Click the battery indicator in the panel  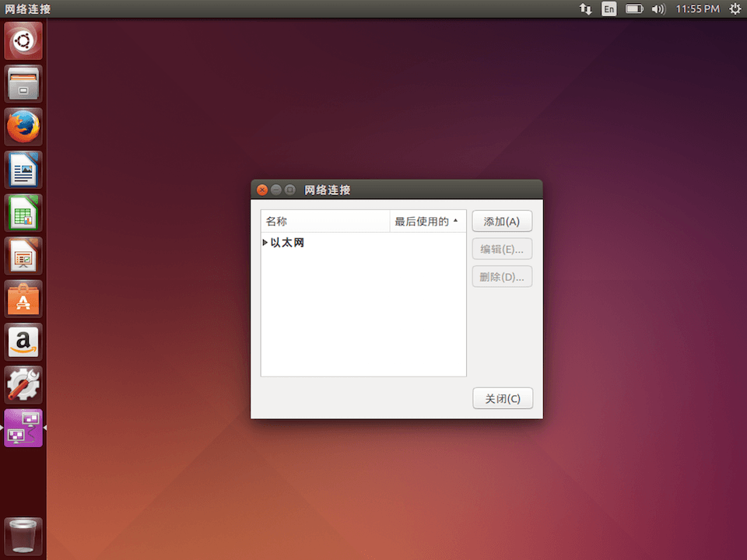(633, 9)
